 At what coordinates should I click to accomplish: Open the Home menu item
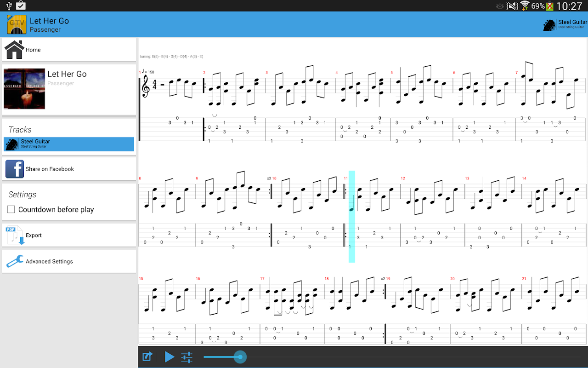pos(69,50)
